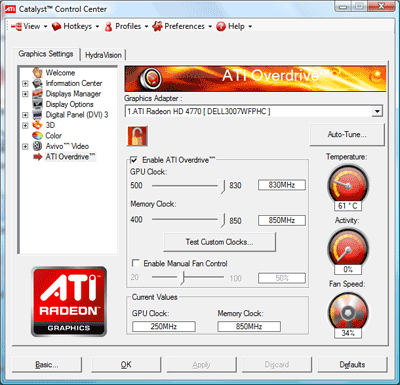
Task: Click the fan control slider handle
Action: tap(181, 278)
